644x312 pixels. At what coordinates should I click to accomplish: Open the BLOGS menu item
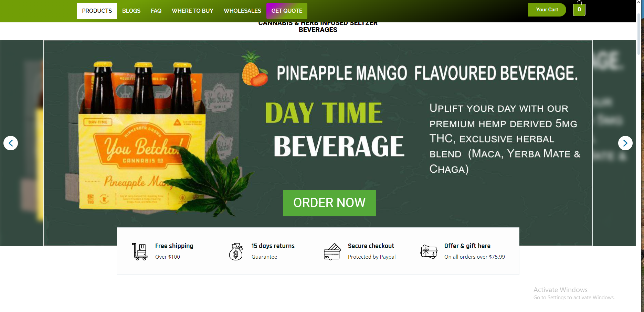click(x=131, y=11)
